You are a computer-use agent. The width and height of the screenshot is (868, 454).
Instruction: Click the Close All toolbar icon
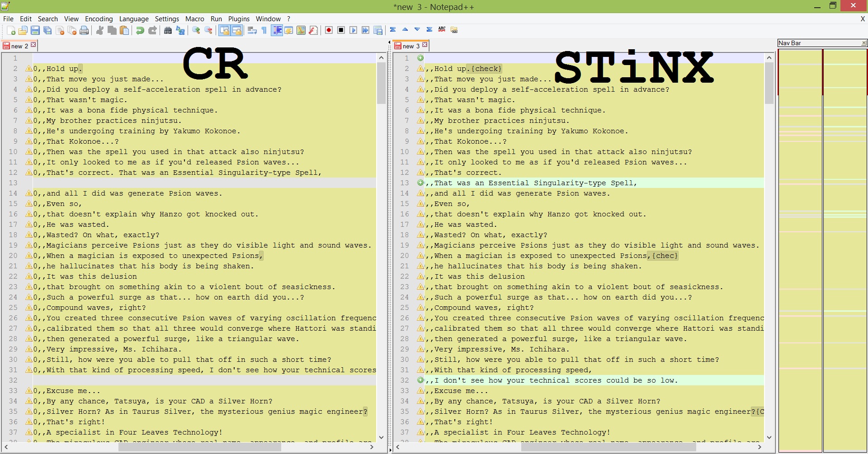(x=72, y=30)
